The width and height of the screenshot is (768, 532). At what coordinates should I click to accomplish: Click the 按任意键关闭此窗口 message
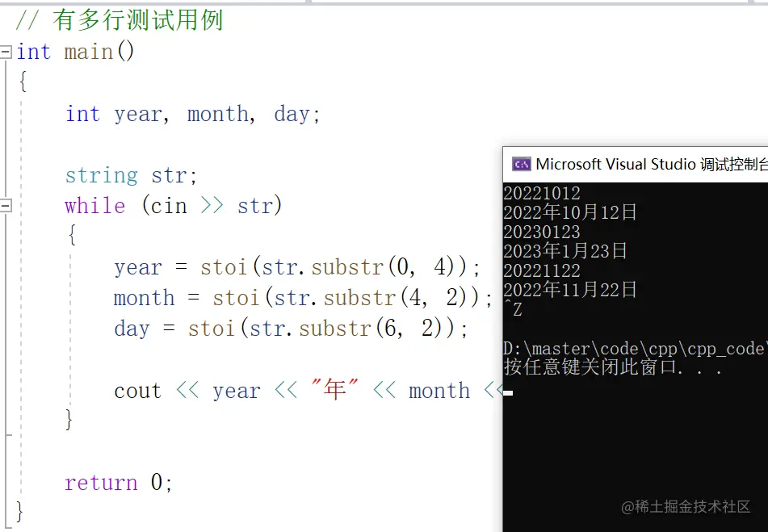click(613, 367)
